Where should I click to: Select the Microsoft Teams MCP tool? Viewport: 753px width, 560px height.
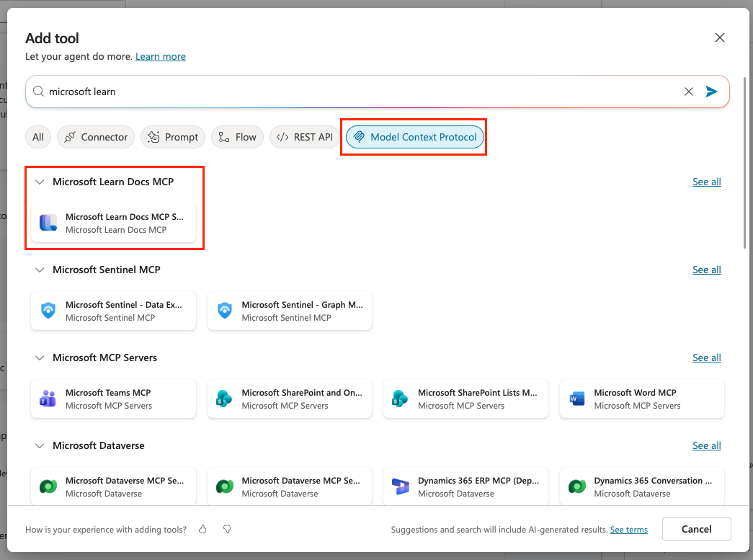click(x=113, y=399)
